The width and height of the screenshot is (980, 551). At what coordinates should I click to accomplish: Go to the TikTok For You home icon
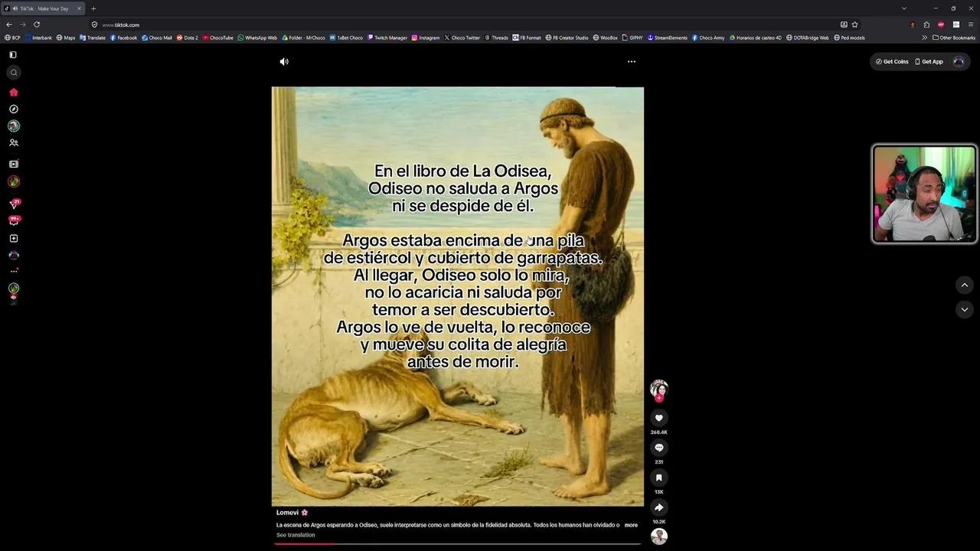(x=13, y=93)
